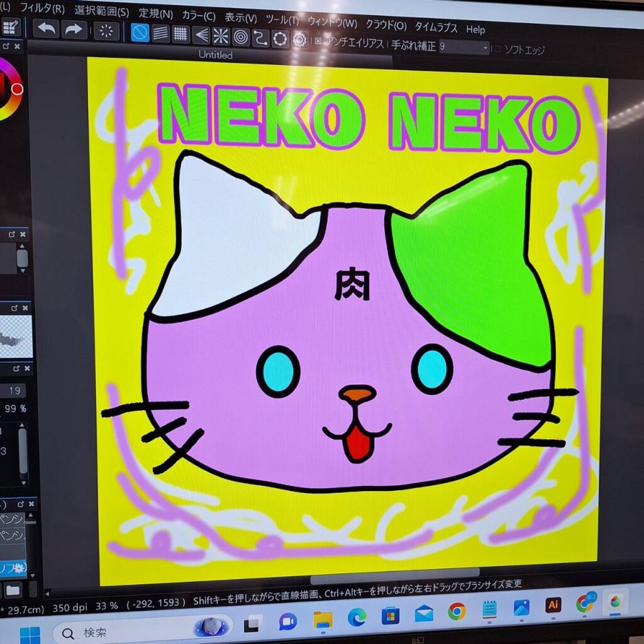Image resolution: width=644 pixels, height=644 pixels.
Task: Select the curve snap guide
Action: [260, 38]
